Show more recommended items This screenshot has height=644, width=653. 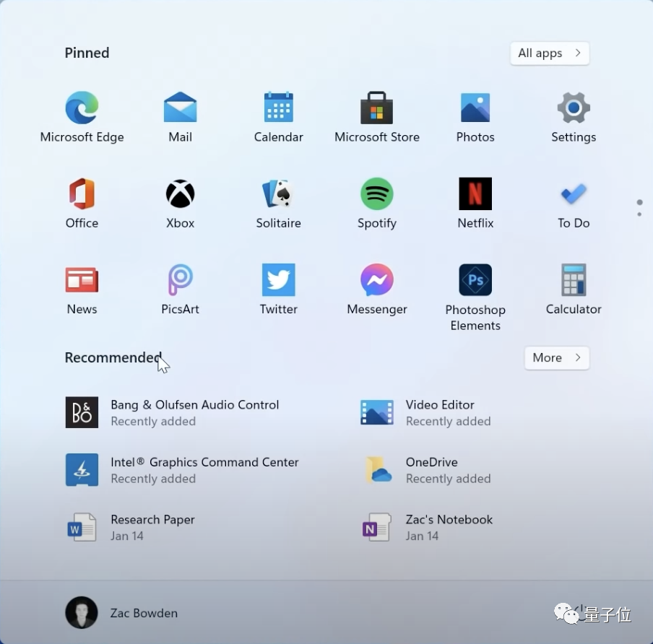557,358
